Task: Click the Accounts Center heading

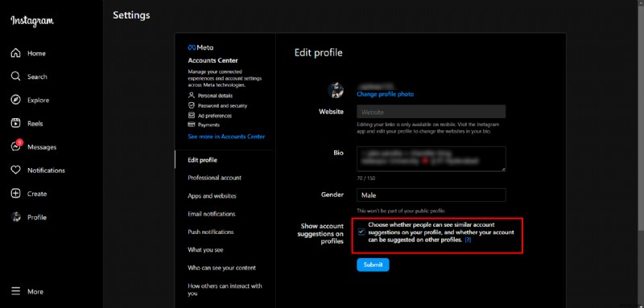Action: (213, 60)
